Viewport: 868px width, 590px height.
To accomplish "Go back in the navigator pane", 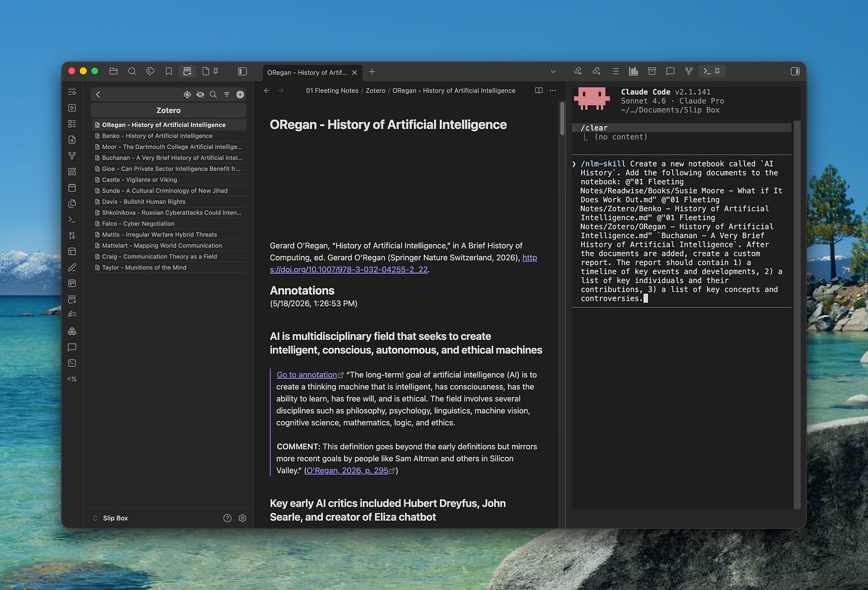I will (98, 94).
